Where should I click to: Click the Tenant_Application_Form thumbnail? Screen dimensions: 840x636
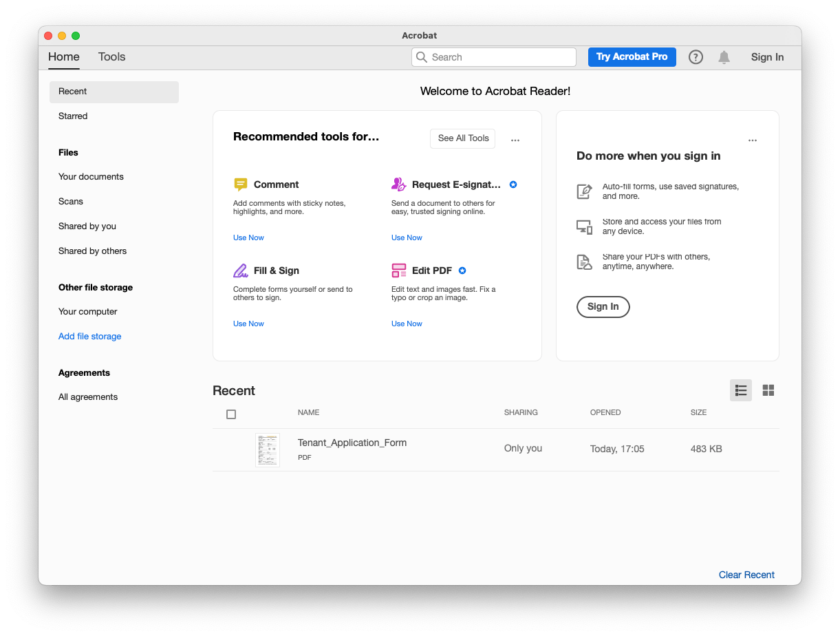[268, 450]
